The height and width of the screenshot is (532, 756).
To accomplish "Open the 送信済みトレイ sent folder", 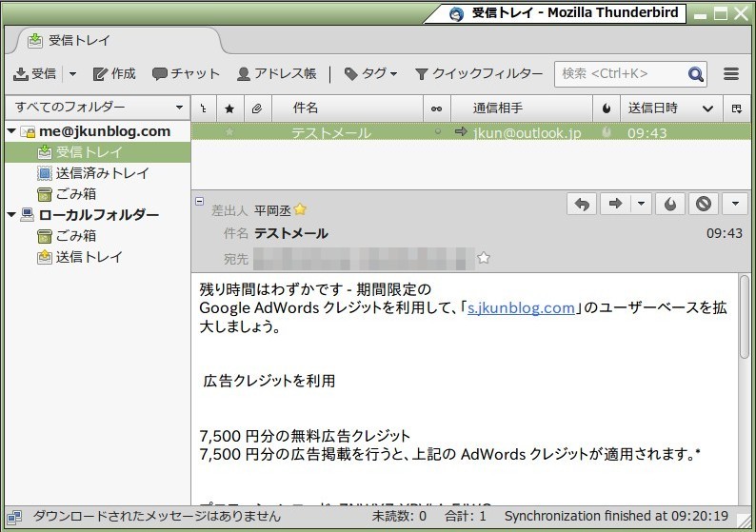I will tap(93, 173).
